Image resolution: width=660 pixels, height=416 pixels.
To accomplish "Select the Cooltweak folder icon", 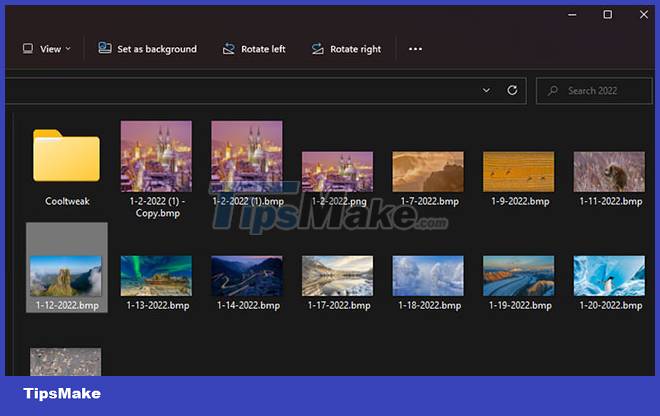I will click(67, 155).
